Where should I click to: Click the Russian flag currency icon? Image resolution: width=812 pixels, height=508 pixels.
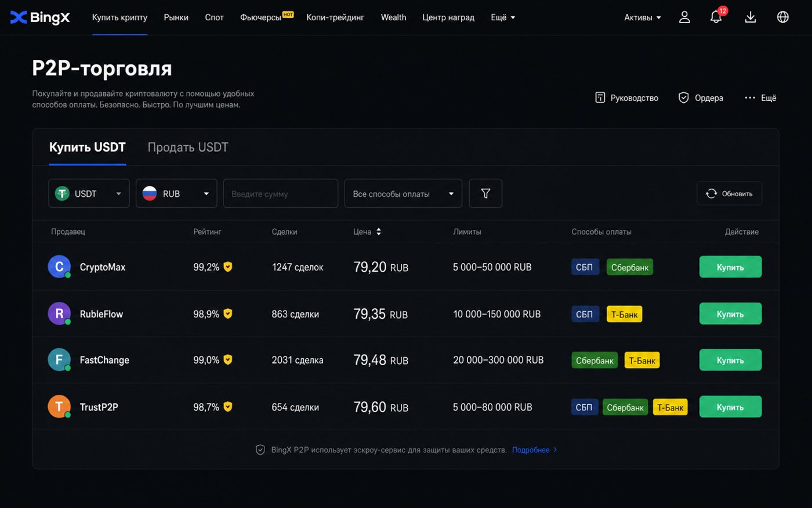coord(150,193)
